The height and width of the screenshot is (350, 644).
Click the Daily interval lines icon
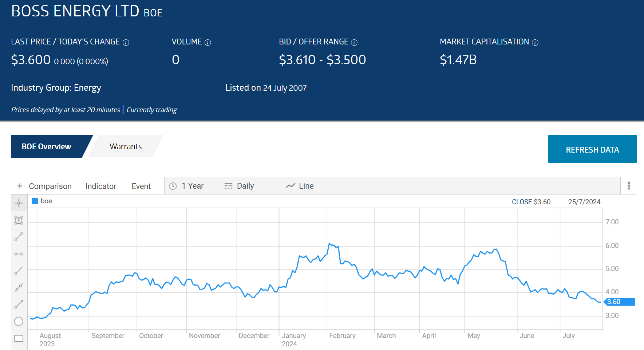pos(228,186)
